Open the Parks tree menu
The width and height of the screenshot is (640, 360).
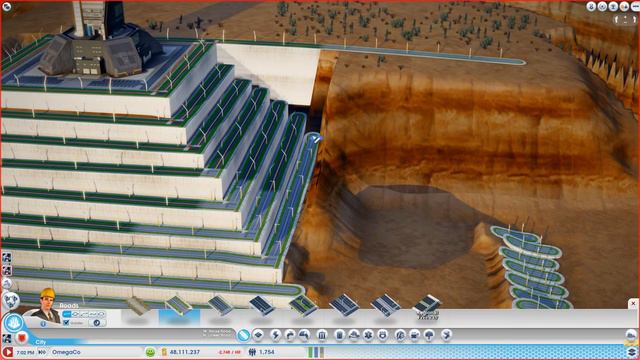click(429, 335)
